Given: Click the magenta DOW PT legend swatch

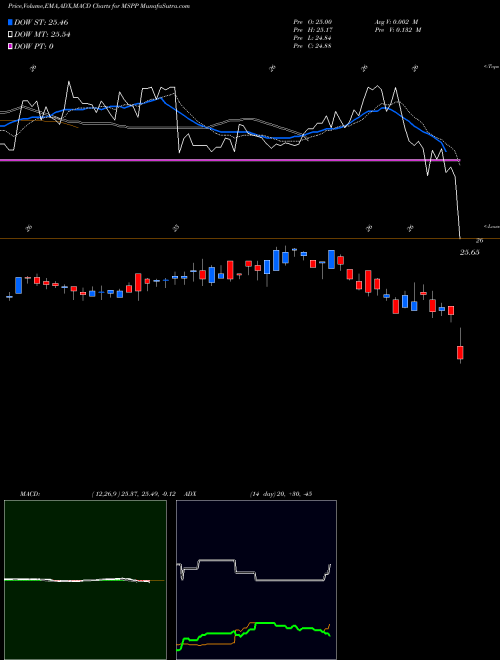Looking at the screenshot, I should tap(10, 46).
